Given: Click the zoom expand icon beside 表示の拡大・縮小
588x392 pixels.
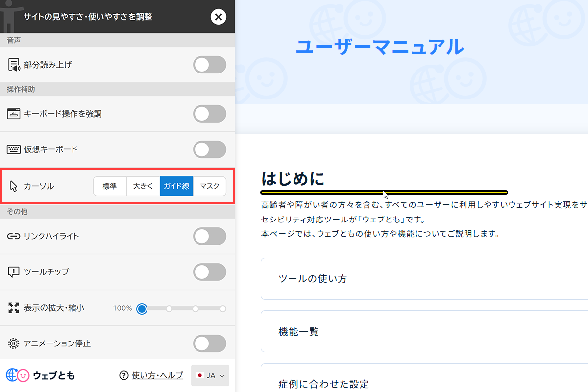Looking at the screenshot, I should click(14, 308).
